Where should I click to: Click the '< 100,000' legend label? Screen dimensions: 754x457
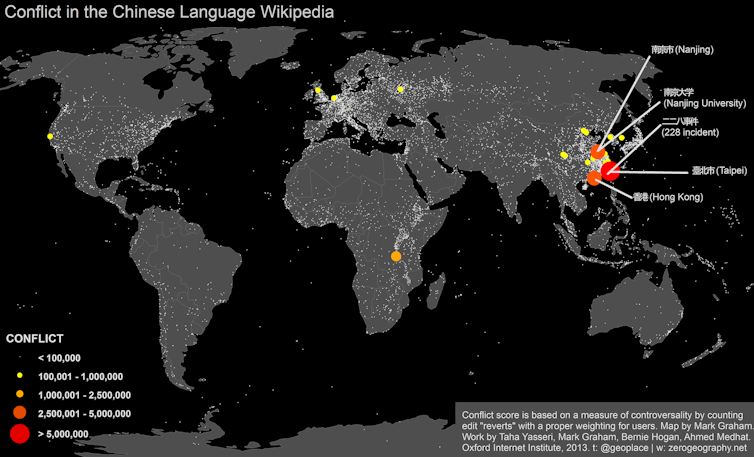pos(59,358)
